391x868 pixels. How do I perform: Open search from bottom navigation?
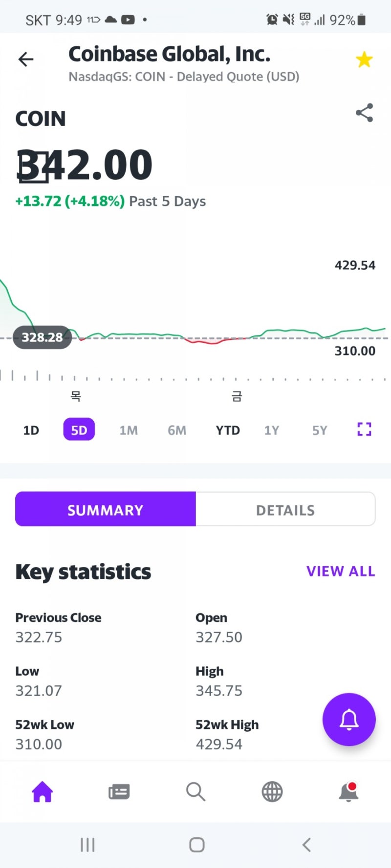pos(195,791)
